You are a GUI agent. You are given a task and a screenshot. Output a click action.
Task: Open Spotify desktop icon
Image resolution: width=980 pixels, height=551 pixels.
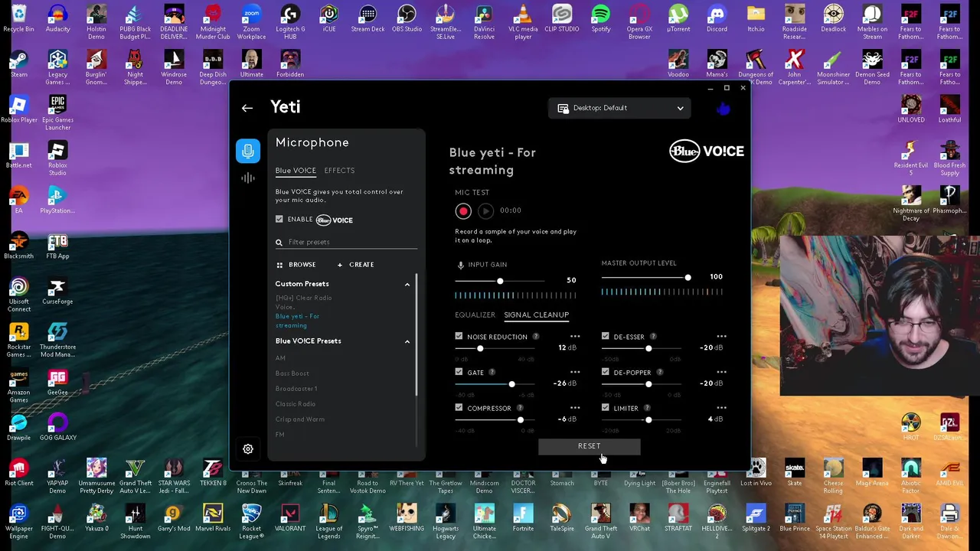(x=601, y=20)
